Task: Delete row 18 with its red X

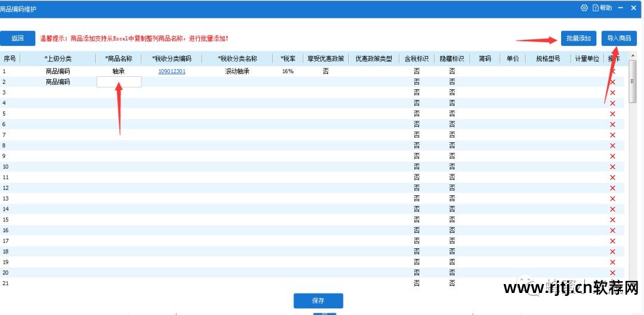Action: coord(612,252)
